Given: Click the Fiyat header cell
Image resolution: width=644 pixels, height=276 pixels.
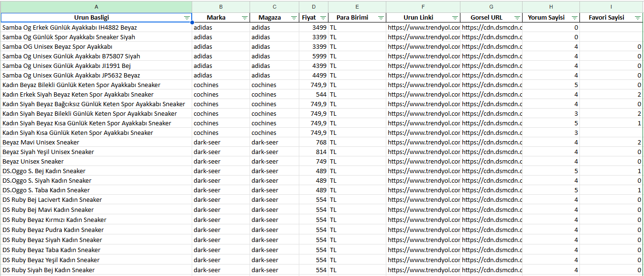Looking at the screenshot, I should [314, 18].
